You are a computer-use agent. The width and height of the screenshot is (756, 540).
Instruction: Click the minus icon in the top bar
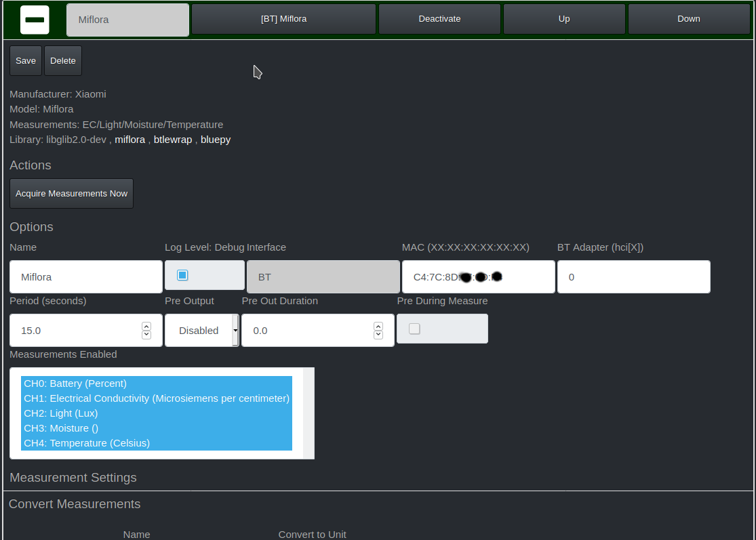(x=34, y=19)
